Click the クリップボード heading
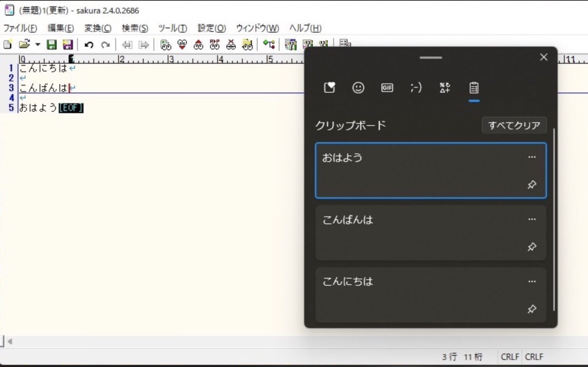The image size is (588, 367). tap(350, 125)
